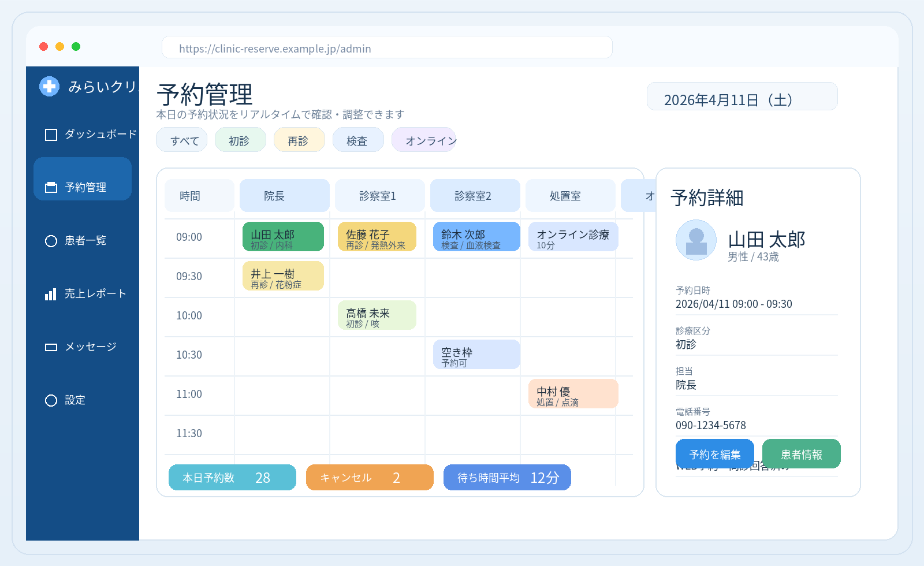
Task: Filter appointments by 再診
Action: 299,140
